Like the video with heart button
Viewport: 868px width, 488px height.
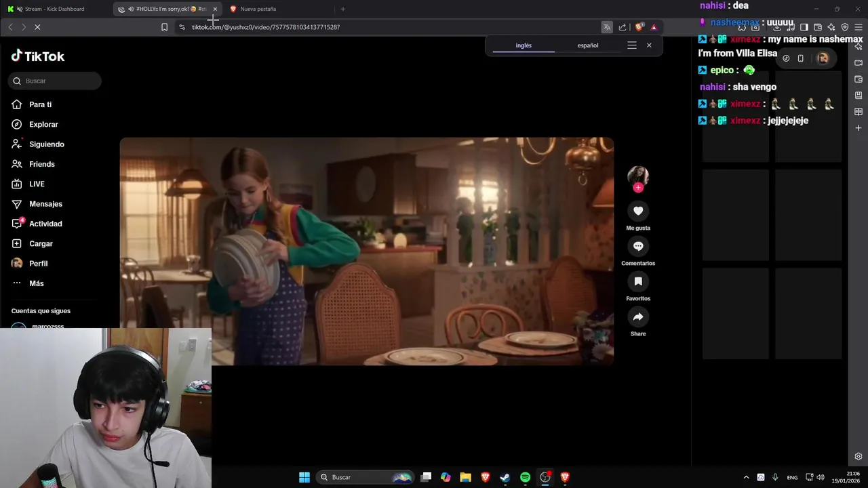tap(638, 211)
